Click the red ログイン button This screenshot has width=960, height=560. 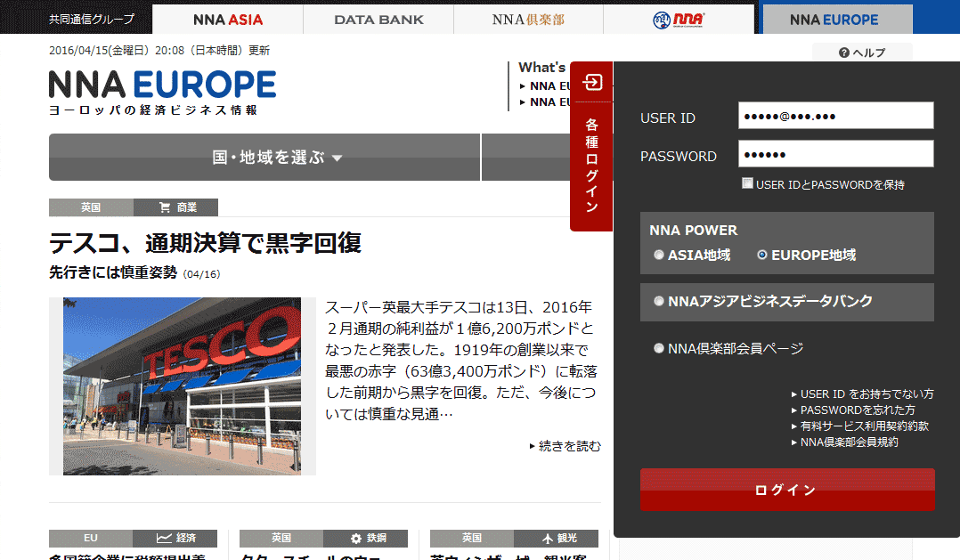tap(787, 490)
